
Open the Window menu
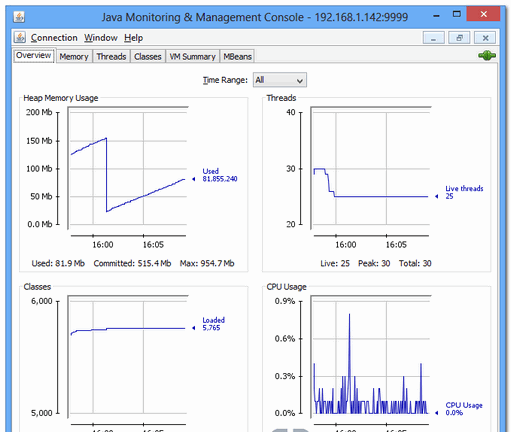click(101, 38)
